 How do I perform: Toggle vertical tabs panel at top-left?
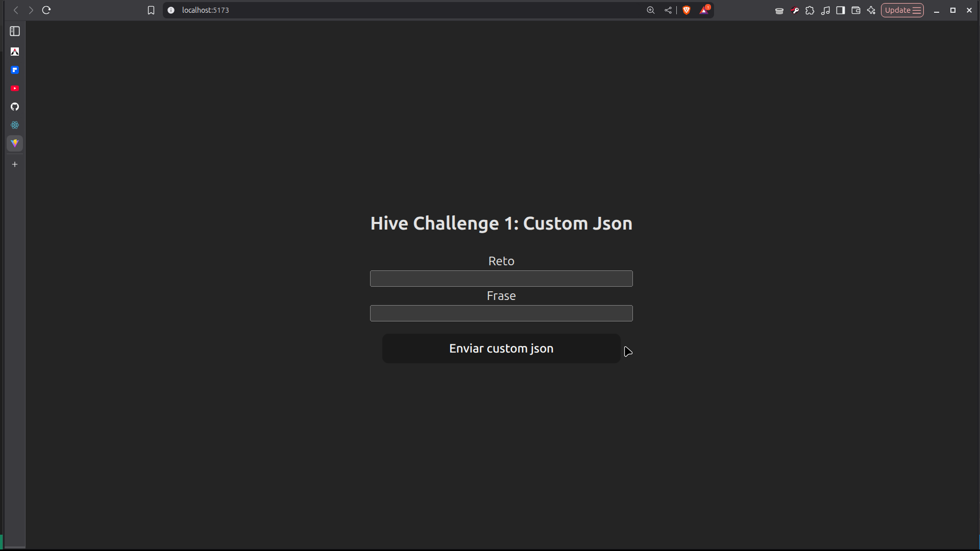point(15,31)
